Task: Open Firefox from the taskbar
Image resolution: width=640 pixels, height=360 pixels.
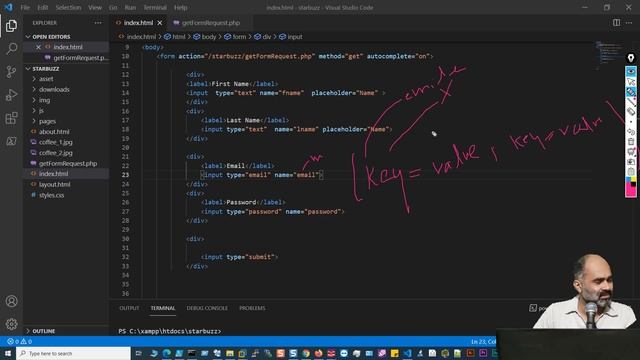Action: click(x=318, y=353)
